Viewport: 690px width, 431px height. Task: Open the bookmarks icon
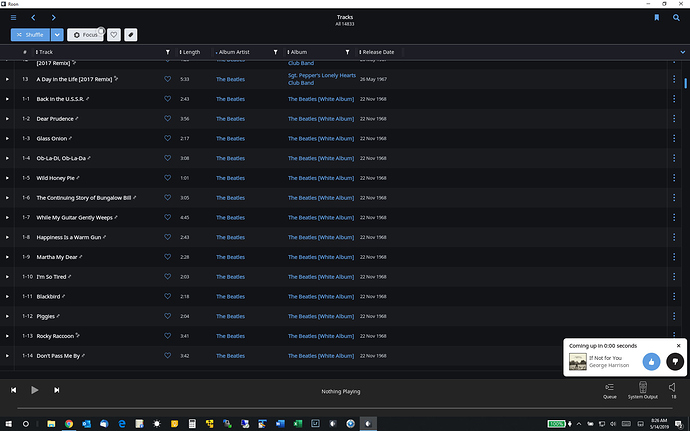point(657,18)
